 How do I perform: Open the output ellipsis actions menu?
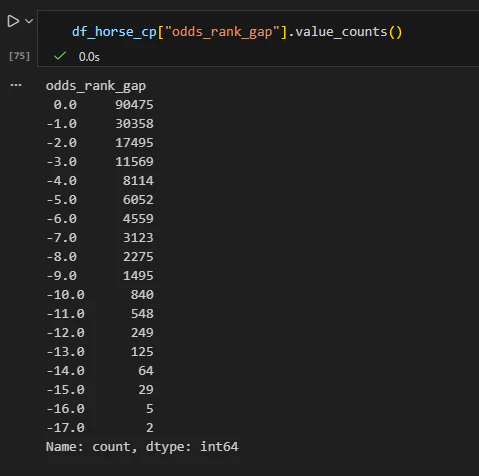16,85
